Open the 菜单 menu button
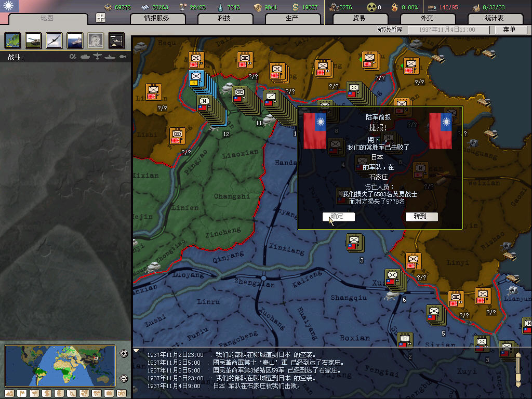532x399 pixels. [x=509, y=30]
